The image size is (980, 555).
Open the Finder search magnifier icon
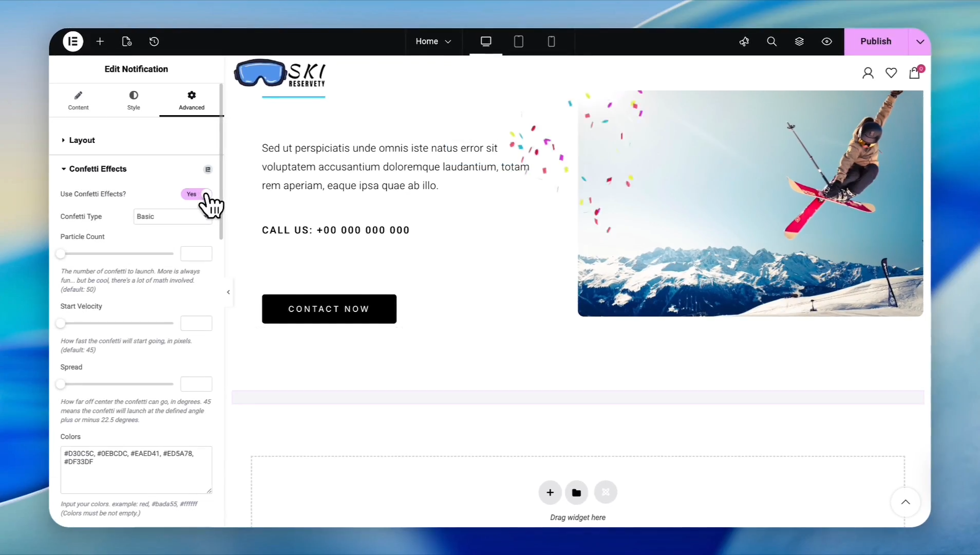(x=771, y=42)
